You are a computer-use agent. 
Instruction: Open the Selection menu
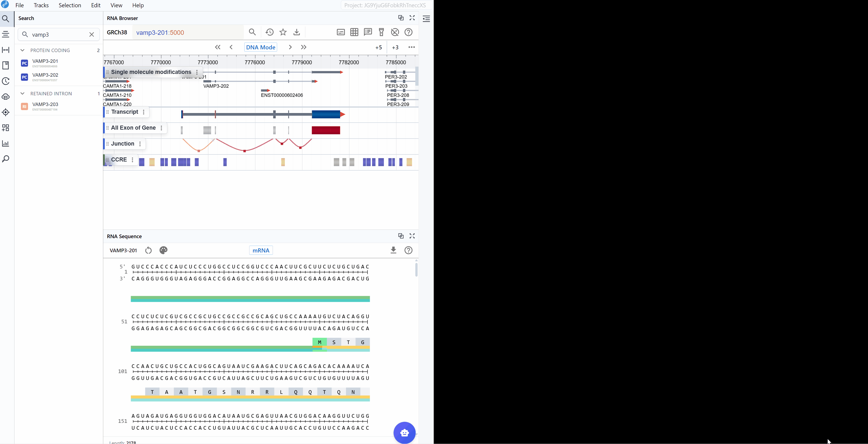[x=70, y=5]
